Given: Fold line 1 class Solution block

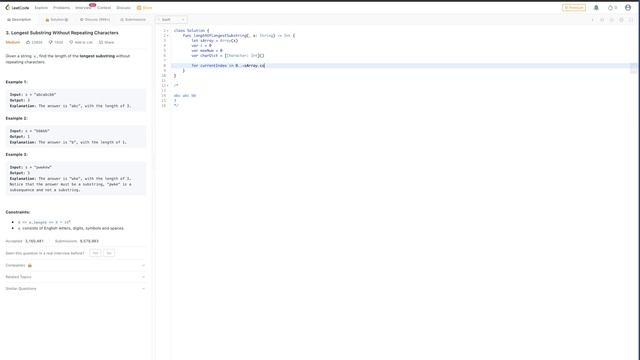Looking at the screenshot, I should click(x=168, y=31).
